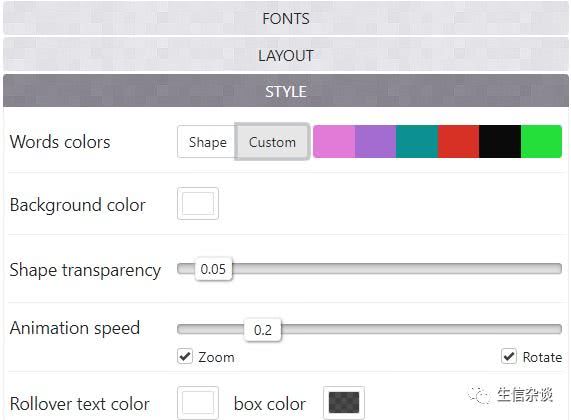Image resolution: width=571 pixels, height=420 pixels.
Task: Expand the LAYOUT section header
Action: 286,55
